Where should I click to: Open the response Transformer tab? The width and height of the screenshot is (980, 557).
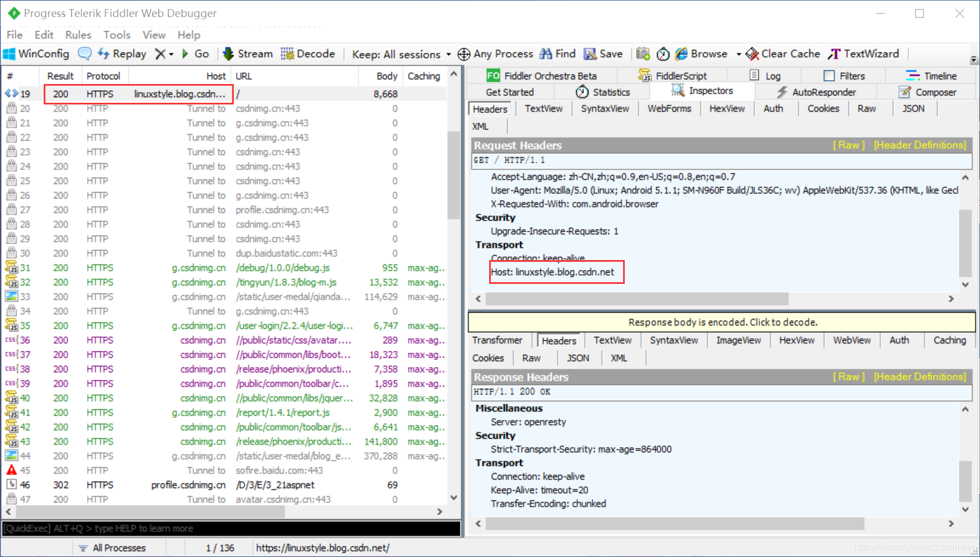498,340
